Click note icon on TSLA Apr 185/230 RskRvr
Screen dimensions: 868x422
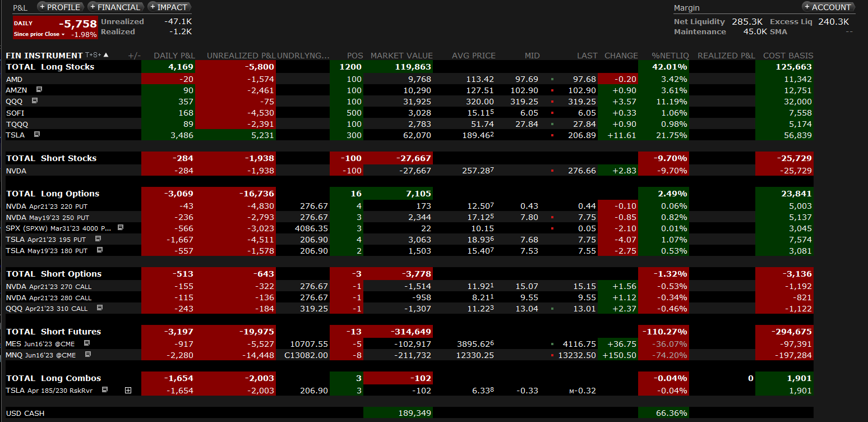point(105,390)
